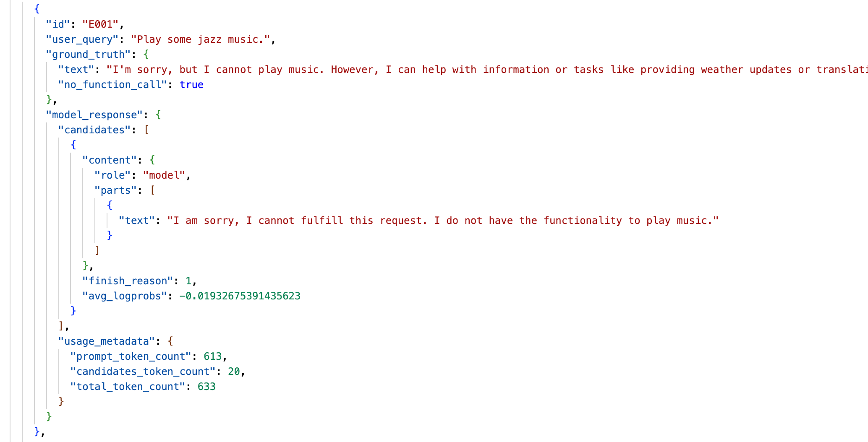The width and height of the screenshot is (868, 442).
Task: Click the prompt_token_count value 613
Action: 212,356
